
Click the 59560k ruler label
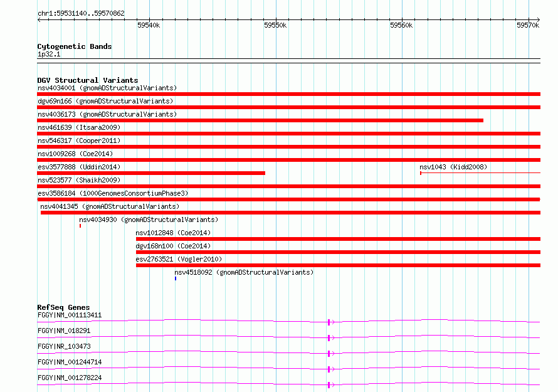point(401,25)
